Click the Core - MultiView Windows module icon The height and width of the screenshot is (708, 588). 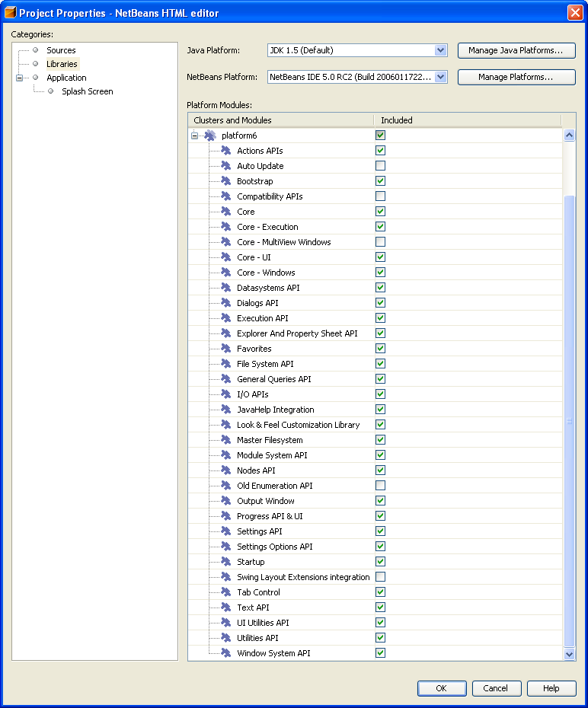[x=225, y=242]
